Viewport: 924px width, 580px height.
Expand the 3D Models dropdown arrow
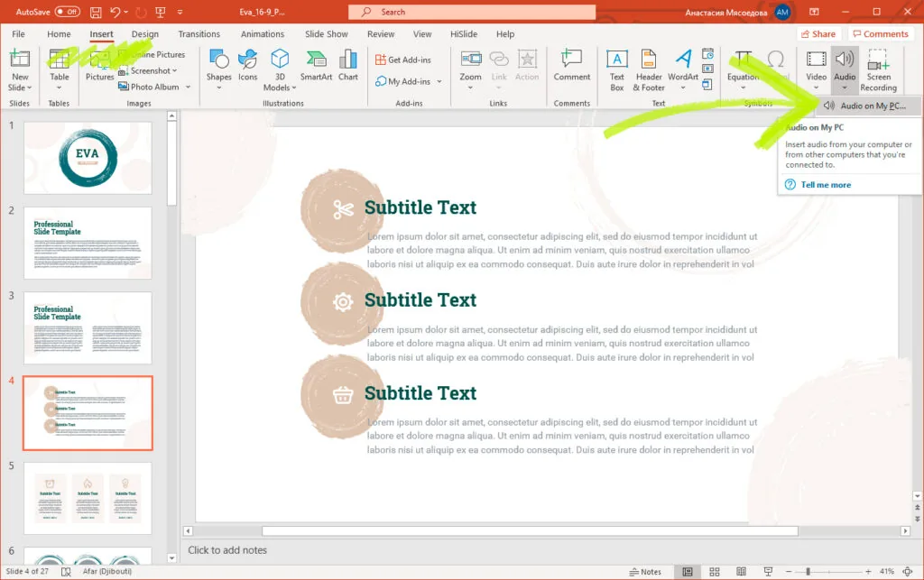pyautogui.click(x=294, y=87)
